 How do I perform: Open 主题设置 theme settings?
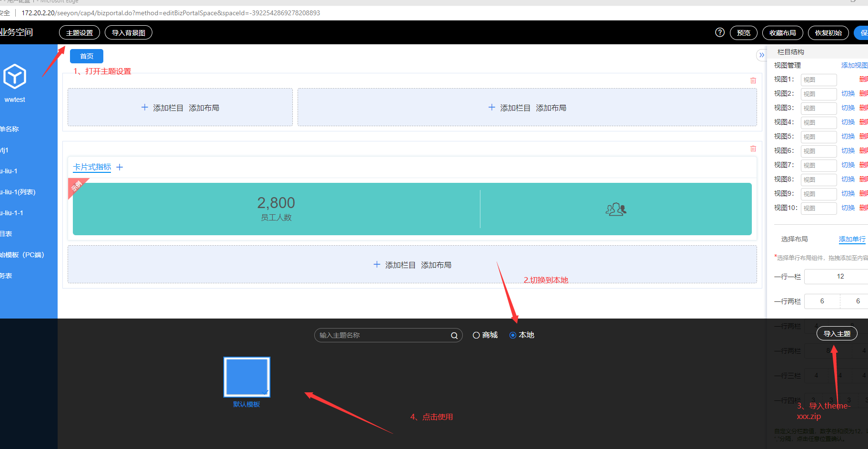click(x=80, y=33)
